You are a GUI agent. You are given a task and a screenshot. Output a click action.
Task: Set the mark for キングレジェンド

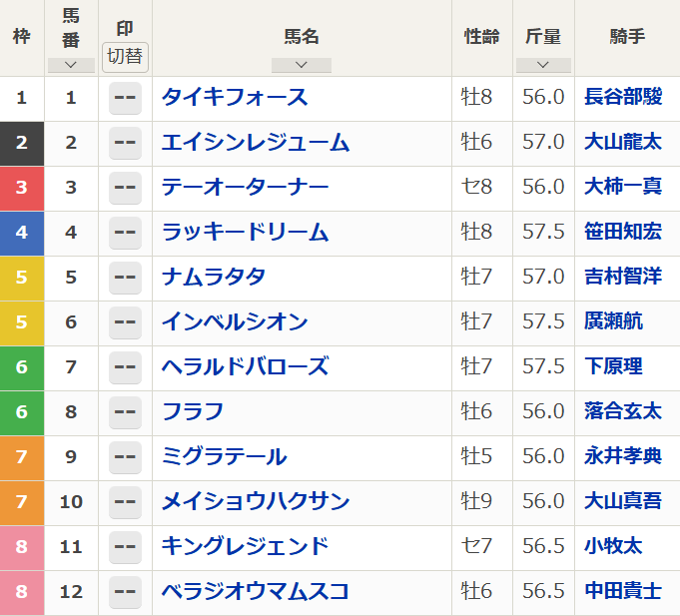tap(125, 547)
